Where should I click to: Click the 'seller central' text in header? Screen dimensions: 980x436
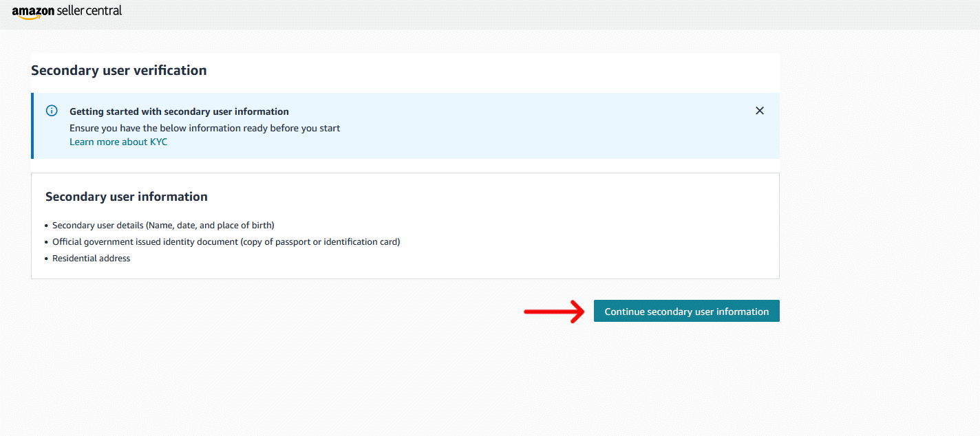91,11
